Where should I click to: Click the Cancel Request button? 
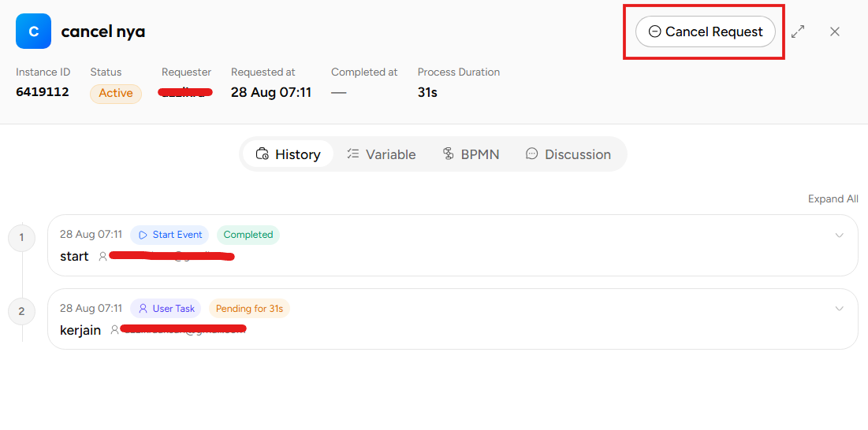(x=705, y=32)
